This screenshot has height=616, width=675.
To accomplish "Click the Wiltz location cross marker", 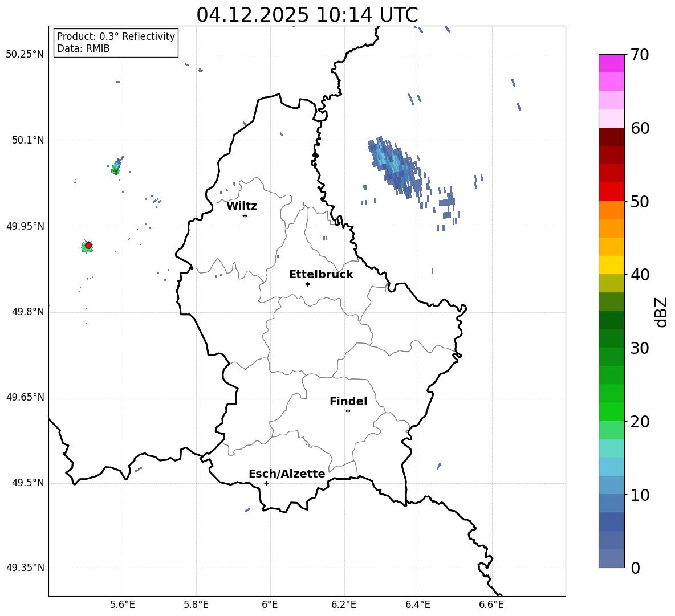I will coord(245,215).
